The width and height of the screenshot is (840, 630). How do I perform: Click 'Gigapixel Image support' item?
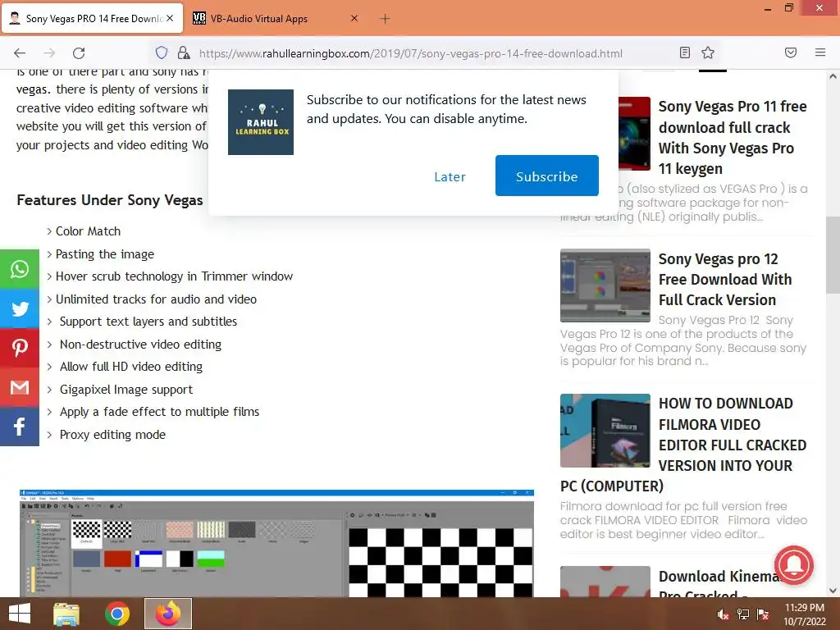click(126, 390)
